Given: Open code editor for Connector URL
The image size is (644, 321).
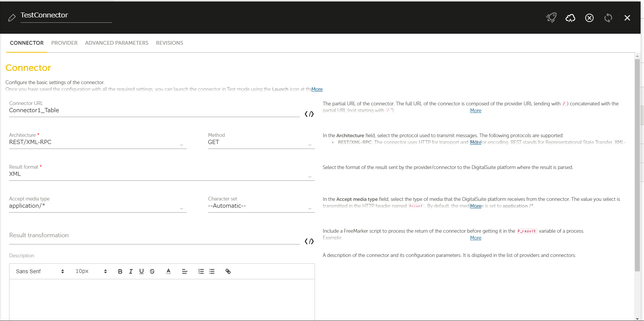Looking at the screenshot, I should click(309, 114).
